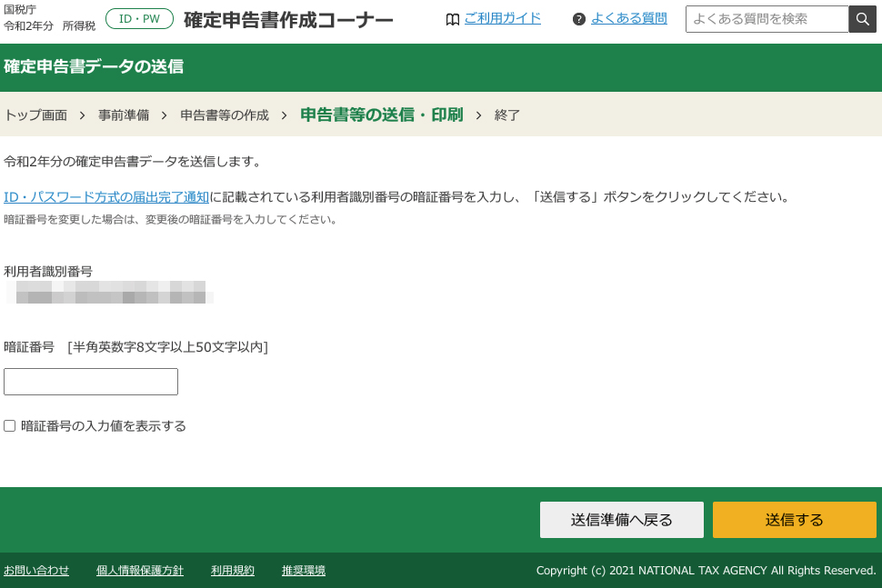Enable the 暗証番号の入力値を表示する checkbox
The image size is (882, 588).
click(x=9, y=425)
